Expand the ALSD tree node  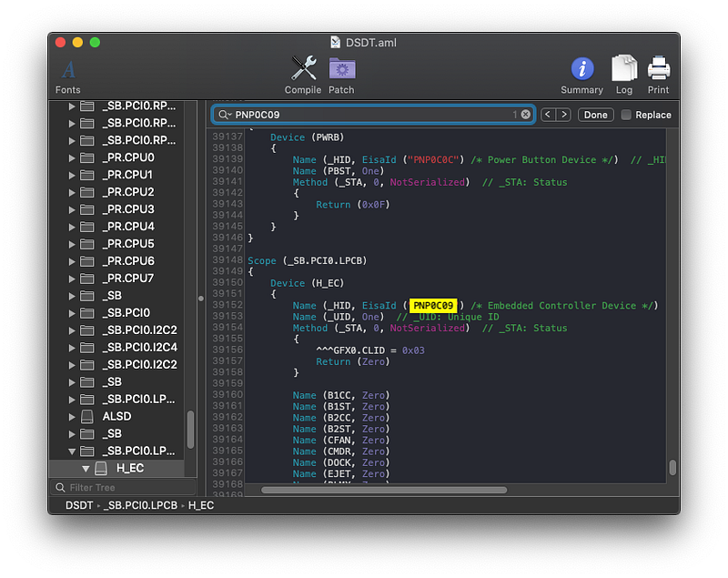(72, 417)
